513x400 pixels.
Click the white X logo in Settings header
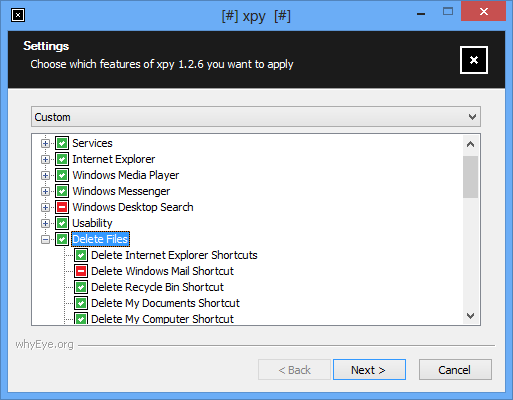pos(474,60)
